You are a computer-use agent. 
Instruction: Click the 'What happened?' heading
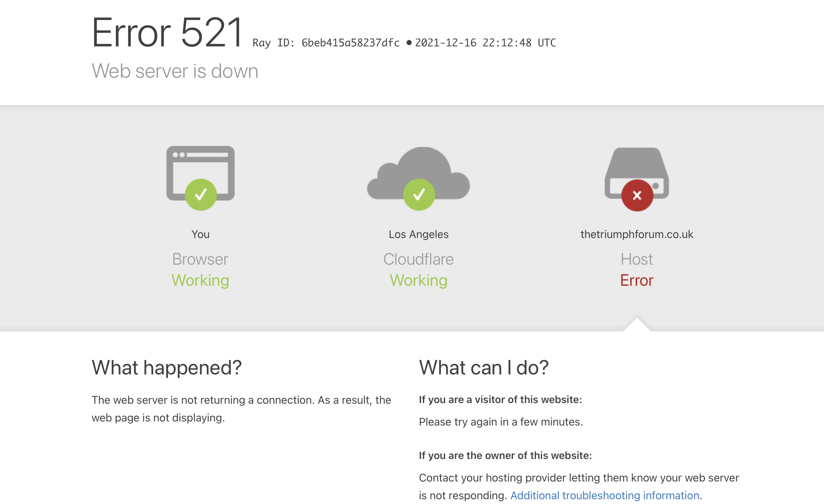[x=166, y=368]
